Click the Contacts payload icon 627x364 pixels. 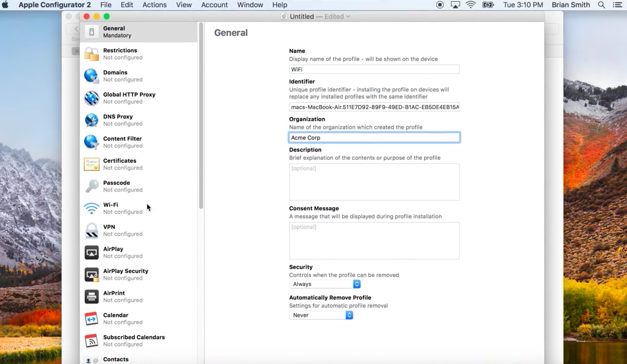tap(91, 360)
